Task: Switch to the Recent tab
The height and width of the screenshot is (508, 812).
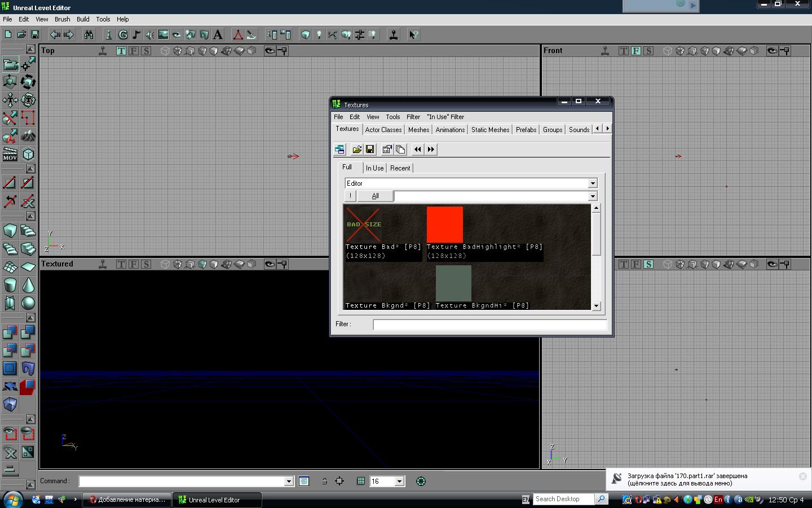Action: (x=400, y=168)
